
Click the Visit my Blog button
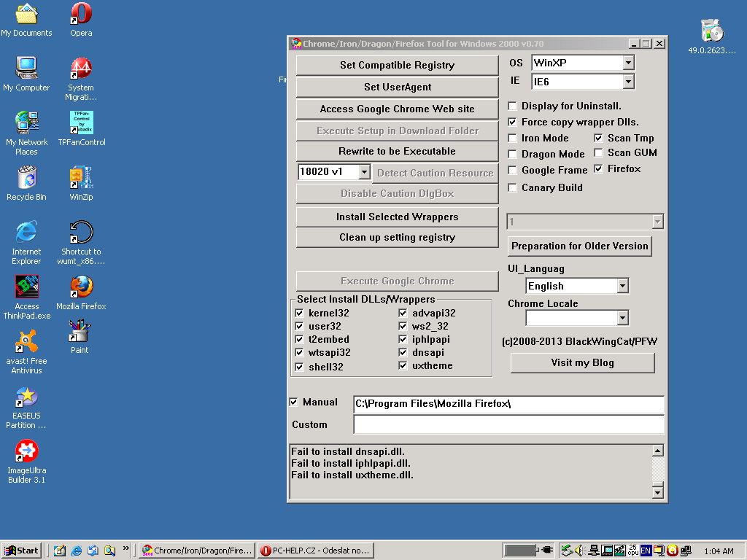[582, 362]
